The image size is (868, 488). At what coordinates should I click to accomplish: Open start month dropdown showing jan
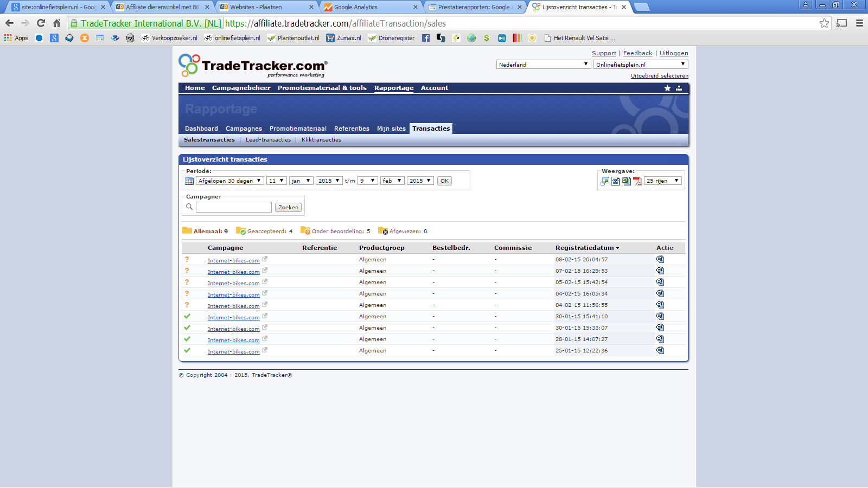[301, 181]
